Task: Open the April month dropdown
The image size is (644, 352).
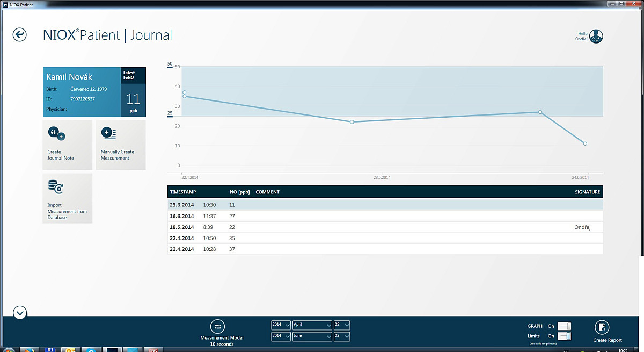Action: (312, 325)
